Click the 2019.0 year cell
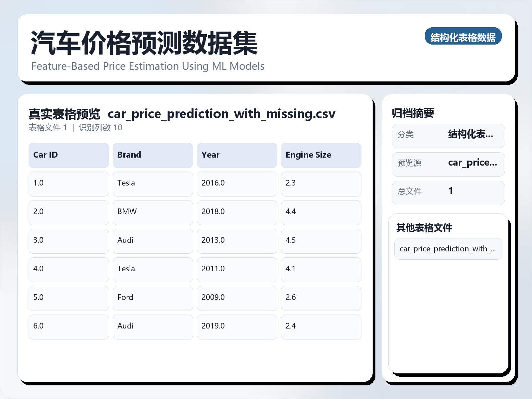 coord(237,327)
